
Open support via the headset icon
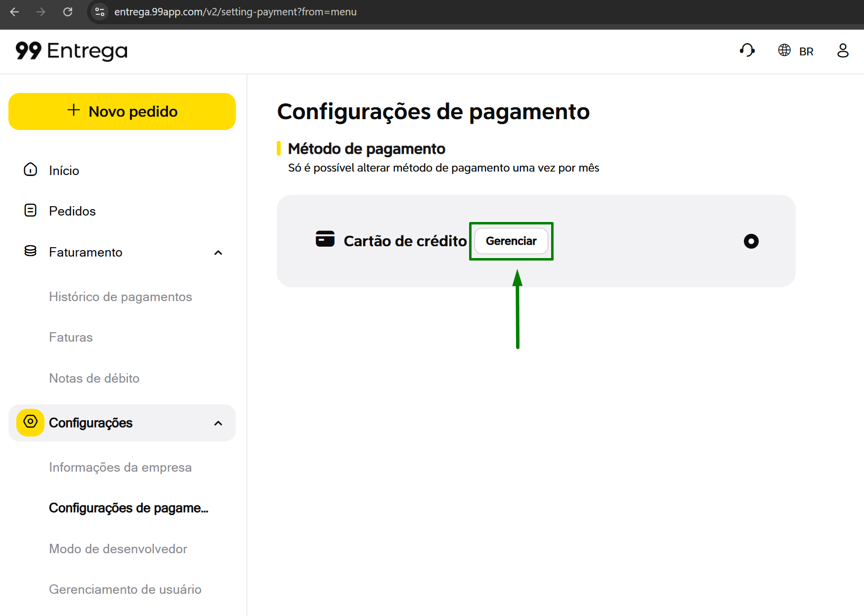coord(747,50)
